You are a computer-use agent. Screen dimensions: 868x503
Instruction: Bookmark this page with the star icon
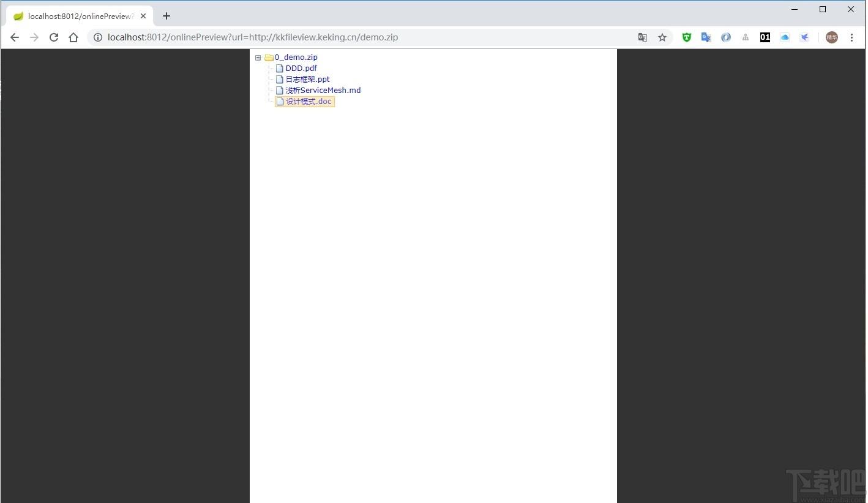(x=662, y=37)
